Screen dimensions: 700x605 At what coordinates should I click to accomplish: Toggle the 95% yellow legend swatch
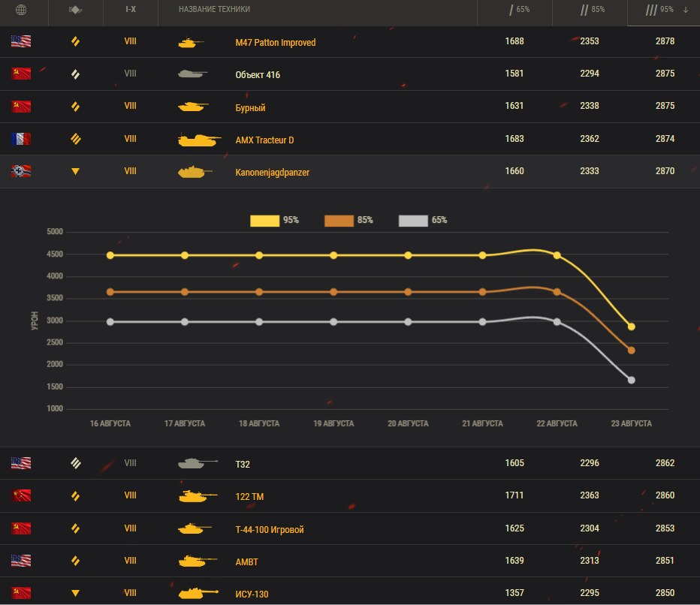click(x=264, y=221)
